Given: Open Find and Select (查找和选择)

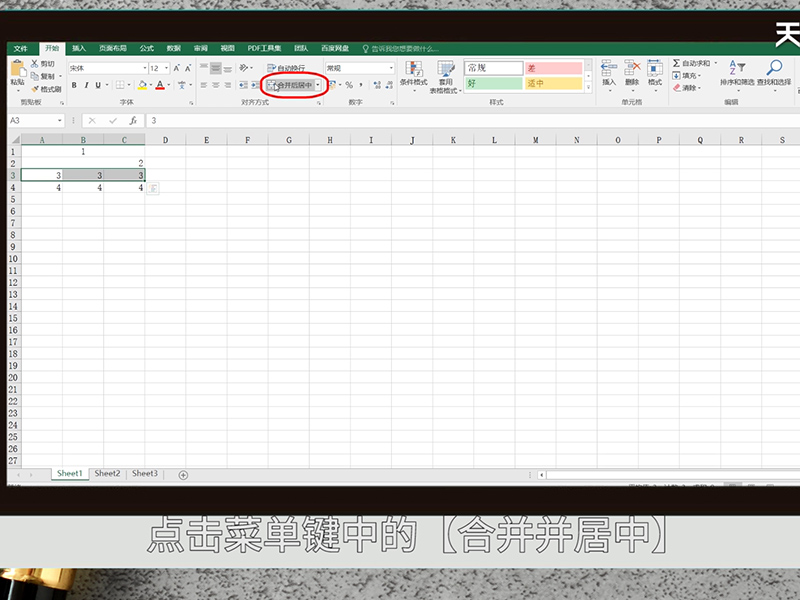Looking at the screenshot, I should (774, 74).
